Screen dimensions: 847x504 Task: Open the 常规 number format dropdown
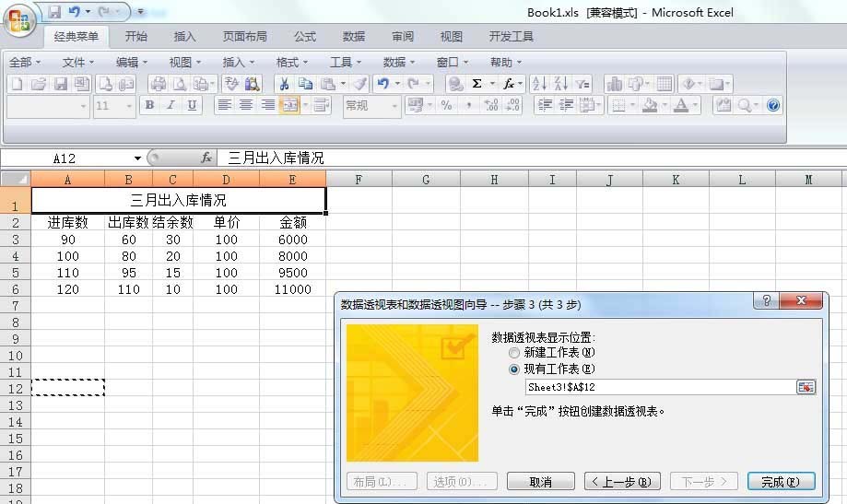click(x=394, y=105)
